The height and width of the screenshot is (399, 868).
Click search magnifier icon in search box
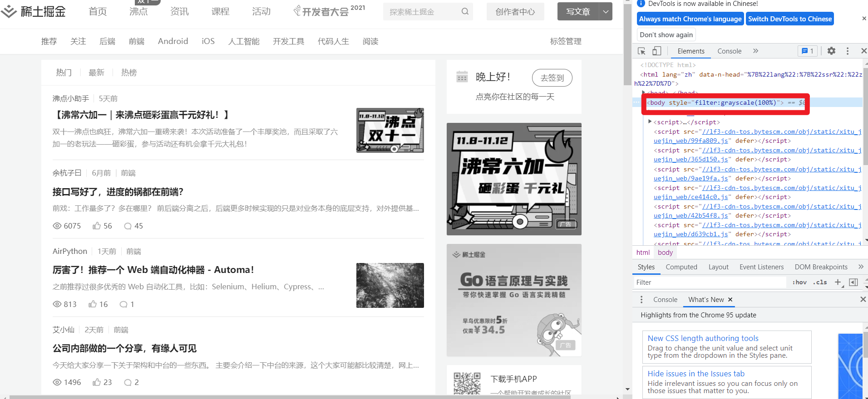click(x=465, y=12)
